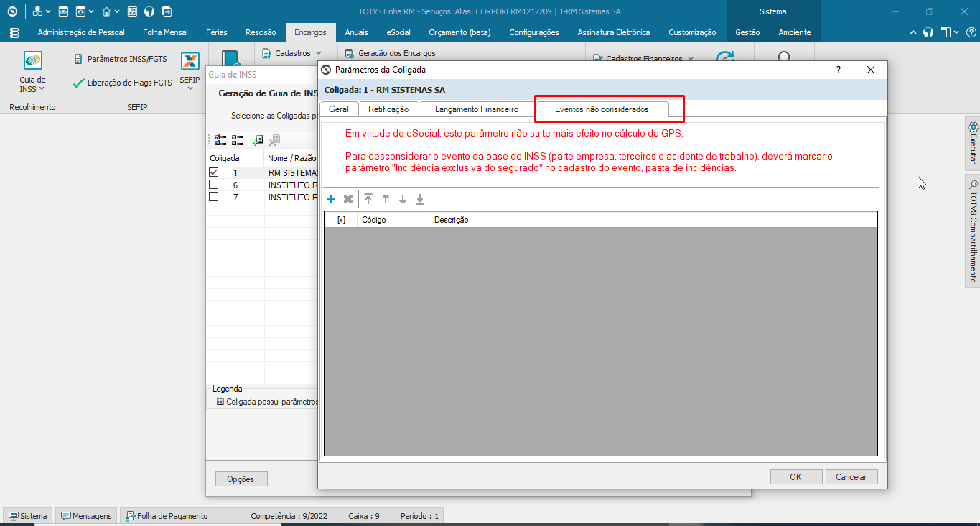
Task: Open the Configurações ribbon tab
Action: pyautogui.click(x=534, y=32)
